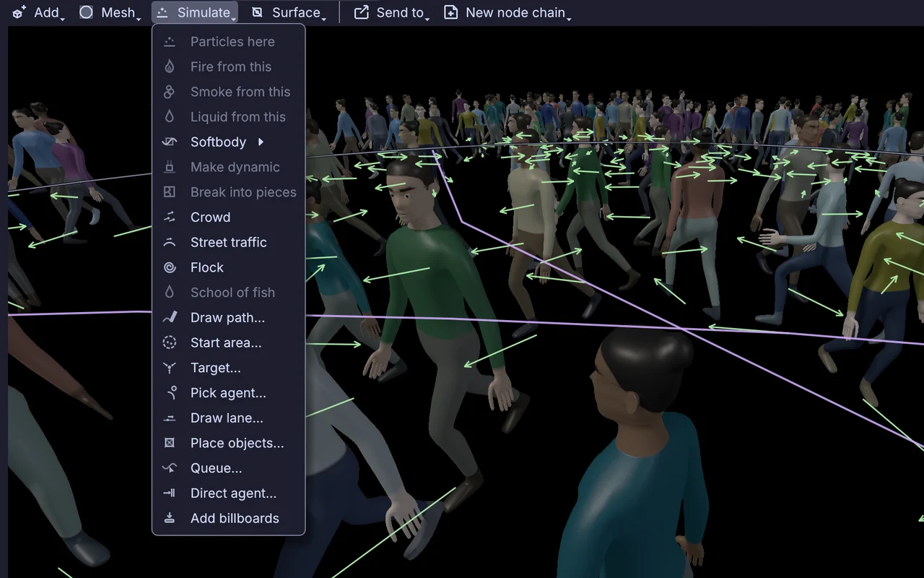Click the Add cube-plus icon in toolbar
924x578 pixels.
[19, 12]
